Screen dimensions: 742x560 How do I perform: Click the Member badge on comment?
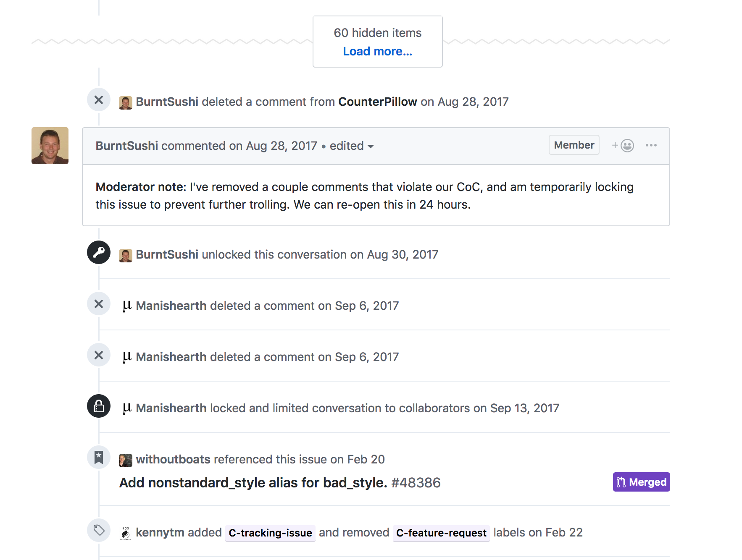pyautogui.click(x=574, y=145)
